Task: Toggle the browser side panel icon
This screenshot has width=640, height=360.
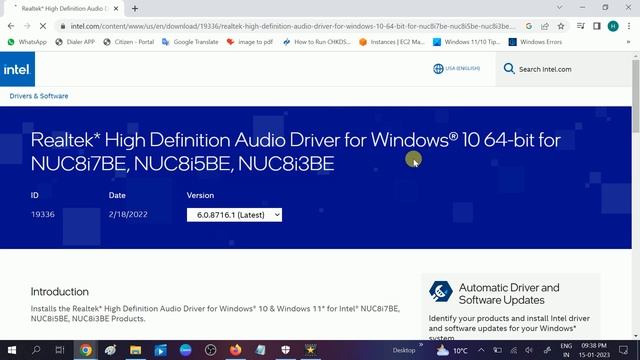Action: 597,26
